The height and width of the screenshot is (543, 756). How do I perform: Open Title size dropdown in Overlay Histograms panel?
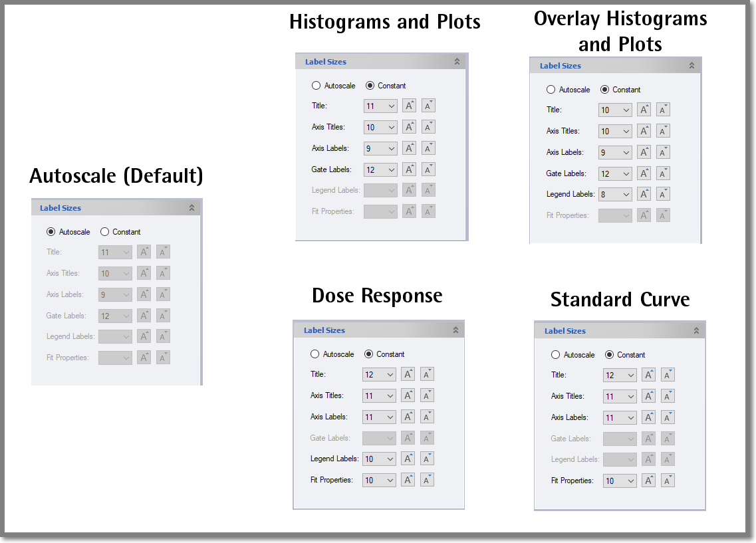pyautogui.click(x=615, y=110)
